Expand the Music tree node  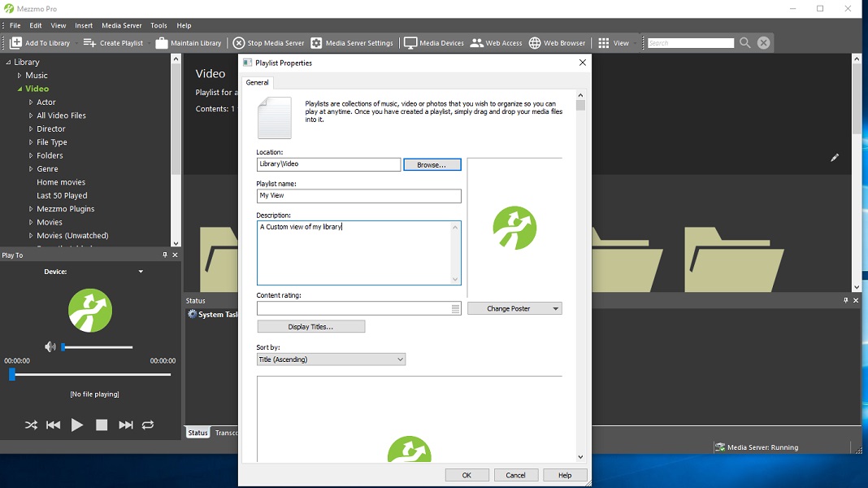[x=20, y=76]
